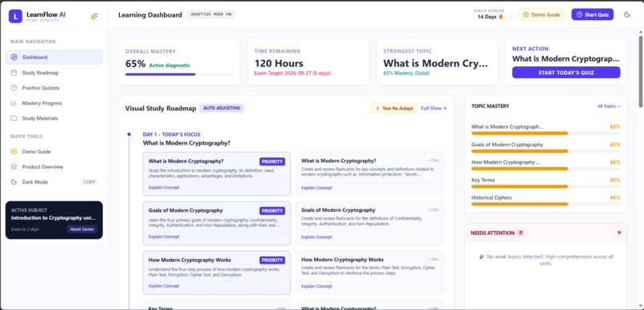Toggle theme with the header moon icon

pyautogui.click(x=626, y=14)
